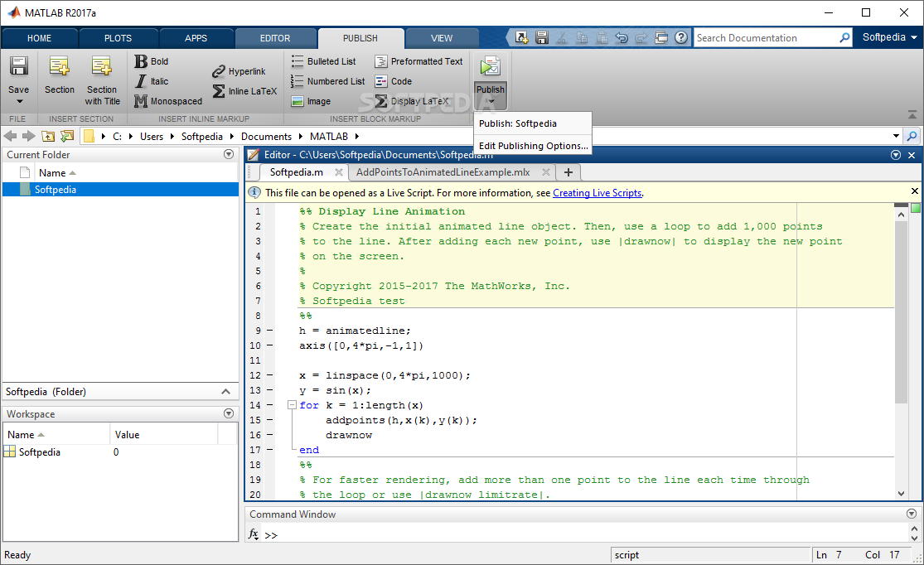Click the Switch Windows icon
Screen dimensions: 924x565
tap(661, 38)
